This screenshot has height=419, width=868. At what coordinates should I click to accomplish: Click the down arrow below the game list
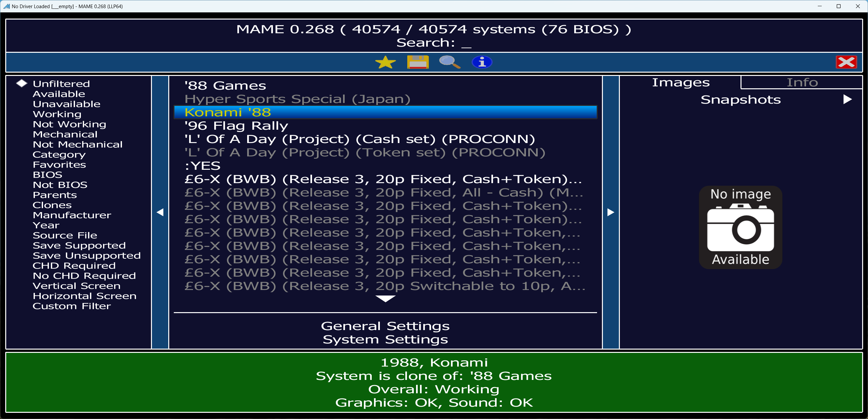[385, 299]
